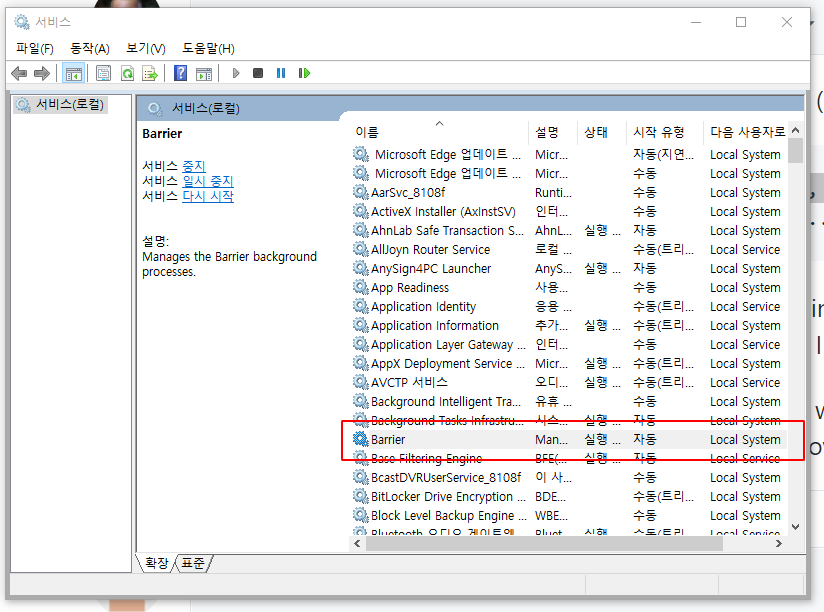Click the Barrier service gear icon
Image resolution: width=824 pixels, height=612 pixels.
360,439
